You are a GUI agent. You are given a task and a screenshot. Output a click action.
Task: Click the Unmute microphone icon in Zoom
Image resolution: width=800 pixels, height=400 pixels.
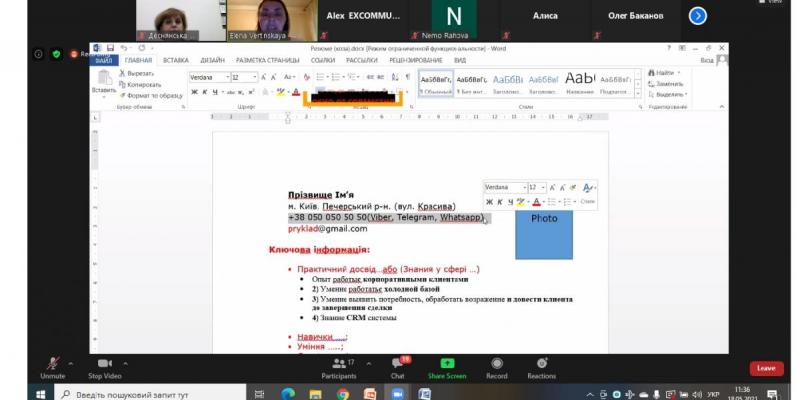[x=53, y=364]
